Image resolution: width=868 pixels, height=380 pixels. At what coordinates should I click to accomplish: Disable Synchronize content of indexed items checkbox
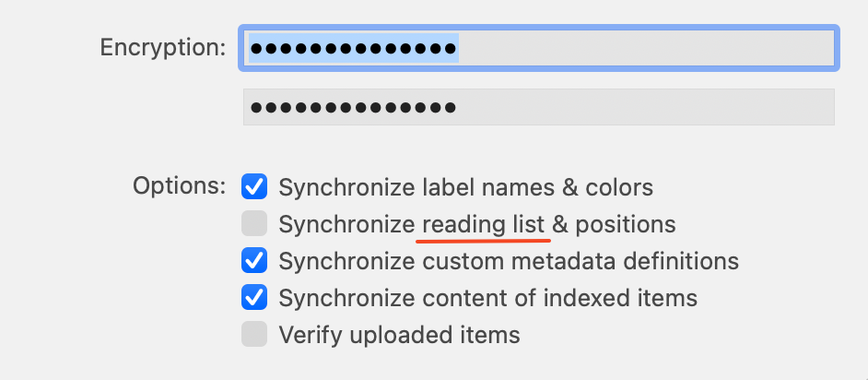(254, 298)
